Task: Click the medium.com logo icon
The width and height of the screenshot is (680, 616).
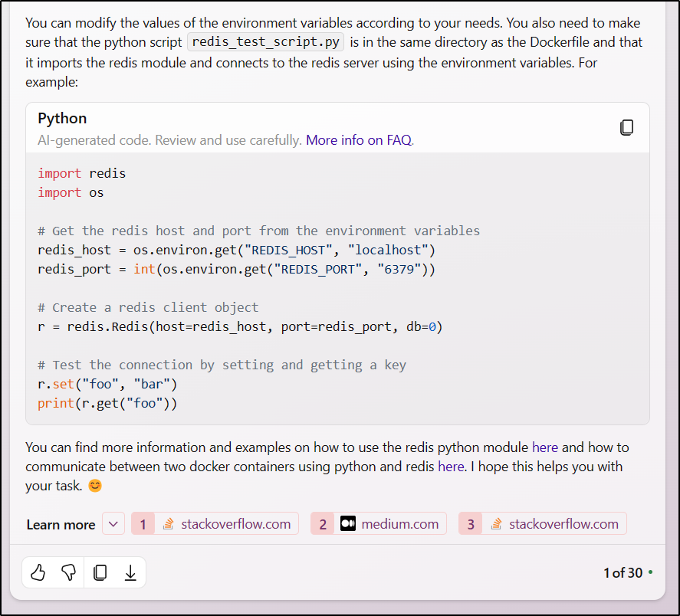Action: (348, 523)
